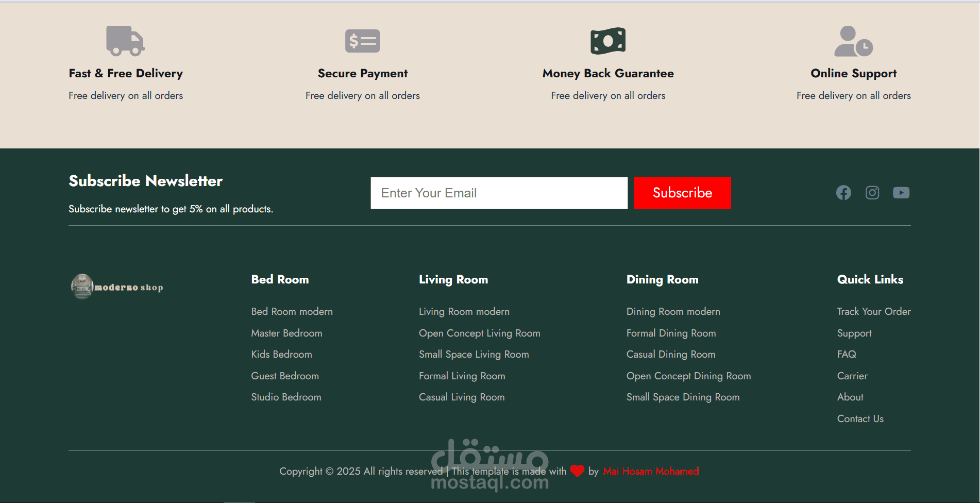The image size is (980, 503).
Task: Click the Money Back Guarantee cash icon
Action: point(608,41)
